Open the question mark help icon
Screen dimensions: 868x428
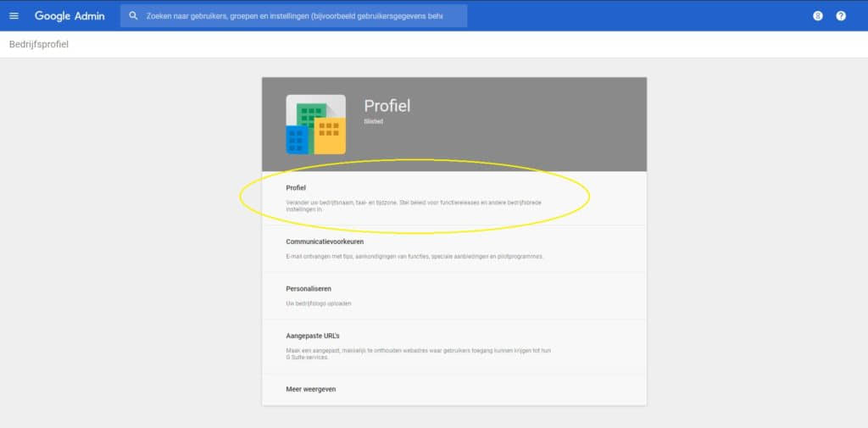[841, 16]
